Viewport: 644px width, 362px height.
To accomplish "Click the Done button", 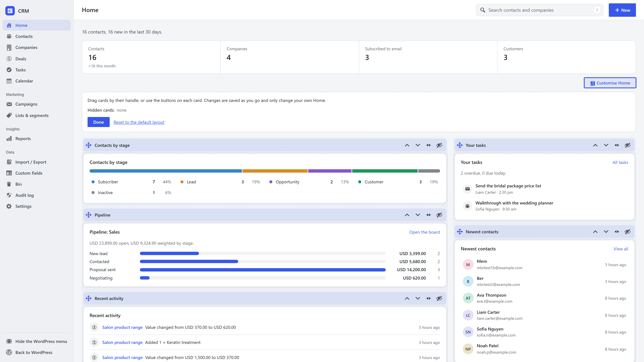I will point(98,122).
